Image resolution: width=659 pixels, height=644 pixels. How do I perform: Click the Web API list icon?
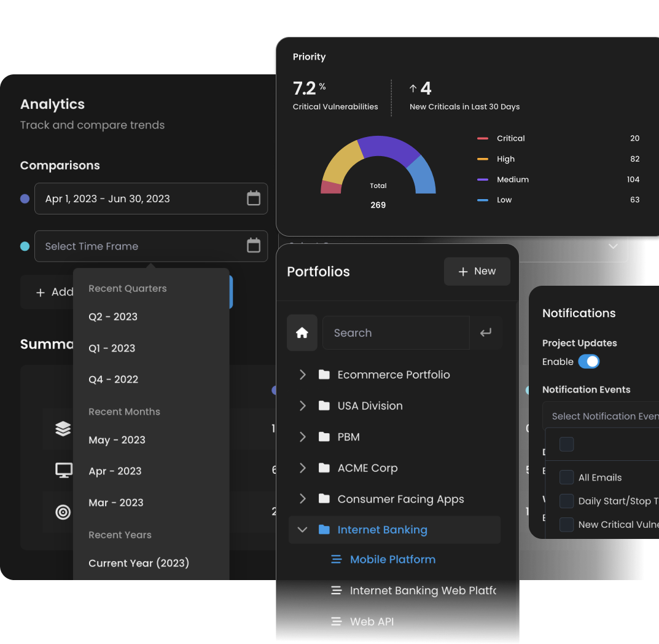point(336,621)
